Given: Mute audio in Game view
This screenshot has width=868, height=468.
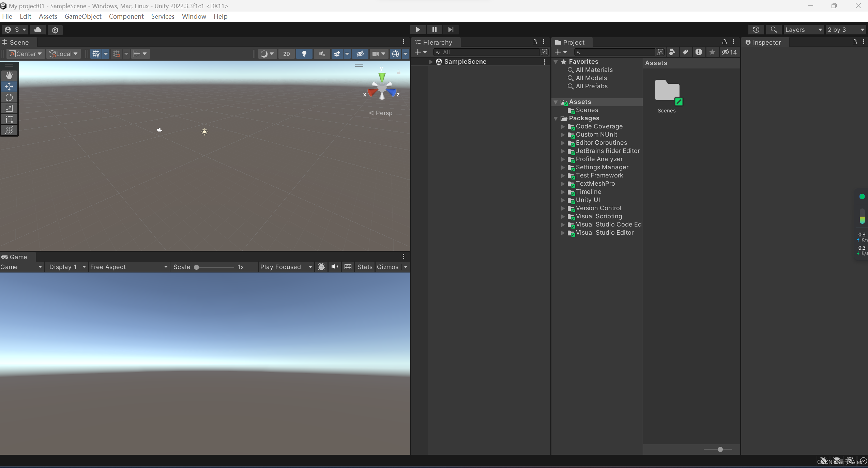Looking at the screenshot, I should (334, 267).
